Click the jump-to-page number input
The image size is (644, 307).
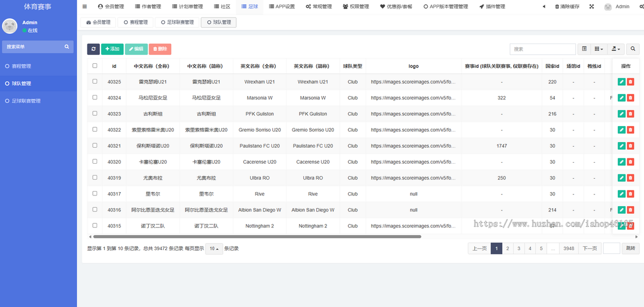point(612,248)
